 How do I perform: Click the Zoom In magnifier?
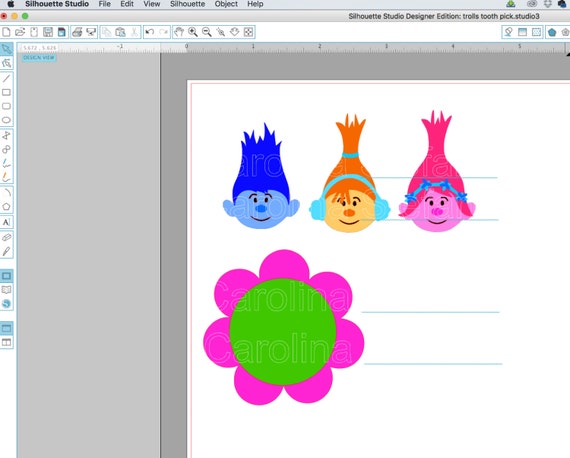coord(193,32)
